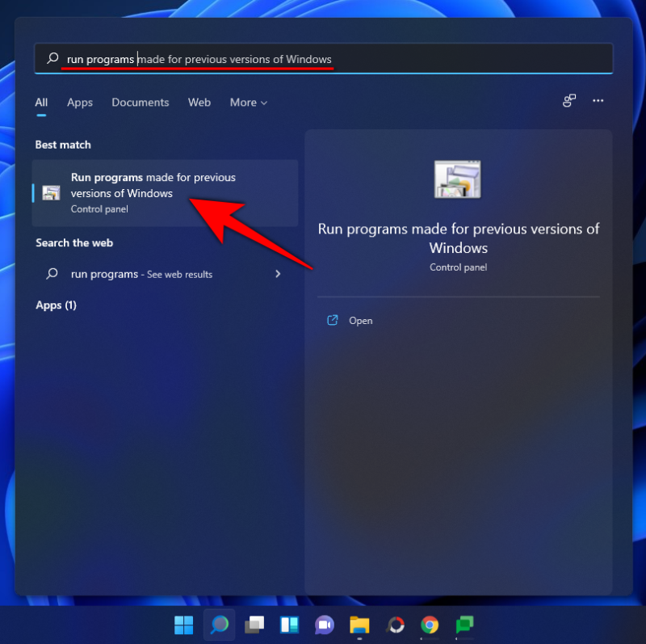Open File Explorer from the taskbar

pos(359,625)
